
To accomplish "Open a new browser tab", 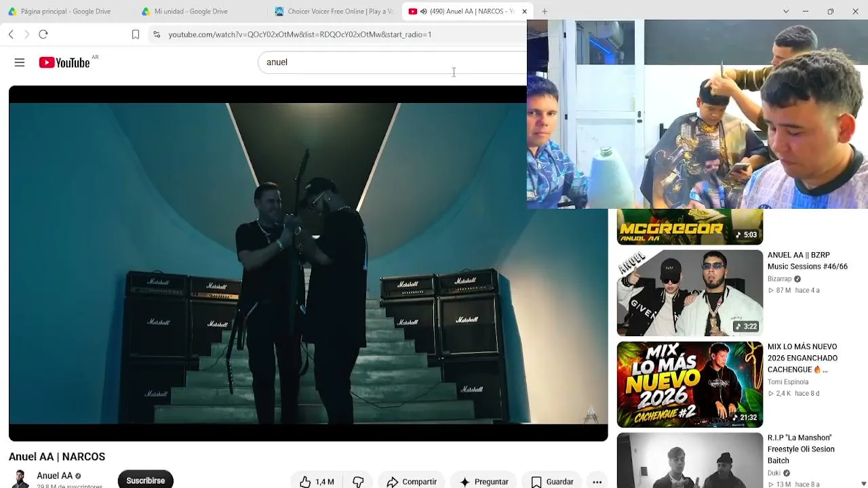I will 545,12.
